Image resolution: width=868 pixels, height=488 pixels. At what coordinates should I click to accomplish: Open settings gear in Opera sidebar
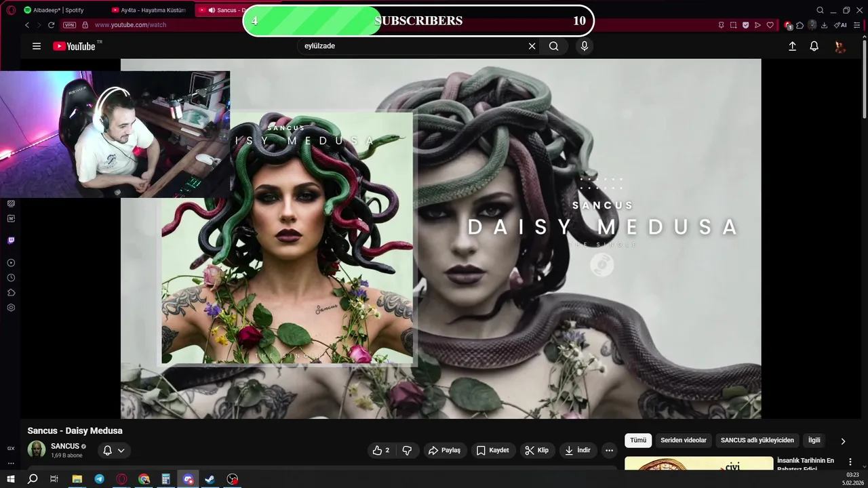click(11, 308)
